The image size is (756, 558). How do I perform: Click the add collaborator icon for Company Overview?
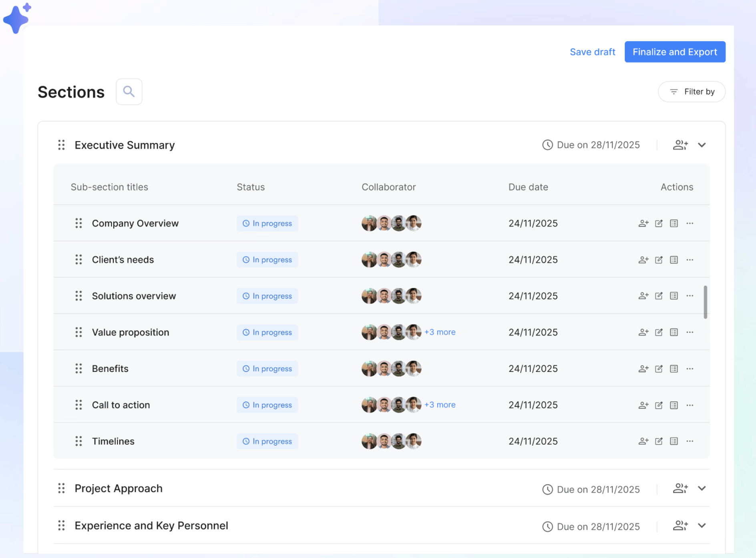643,223
